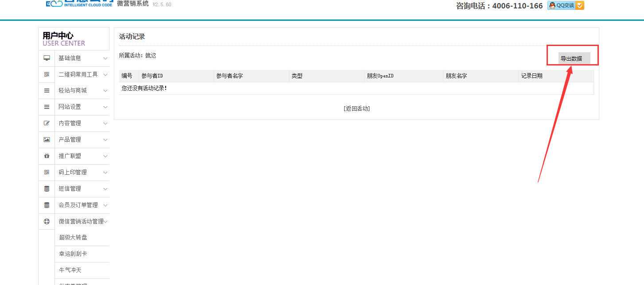Click the picture icon beside 产品管理
The width and height of the screenshot is (644, 285).
tap(47, 139)
